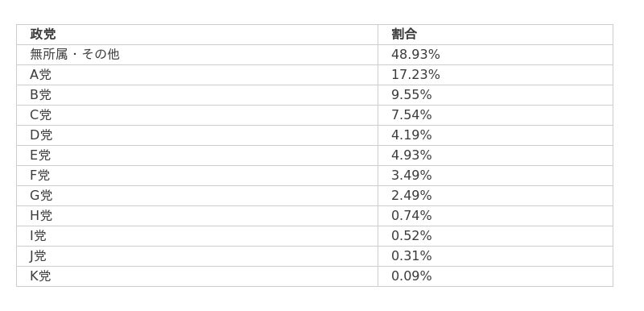The width and height of the screenshot is (644, 311).
Task: Select the K党 cell
Action: pos(40,276)
